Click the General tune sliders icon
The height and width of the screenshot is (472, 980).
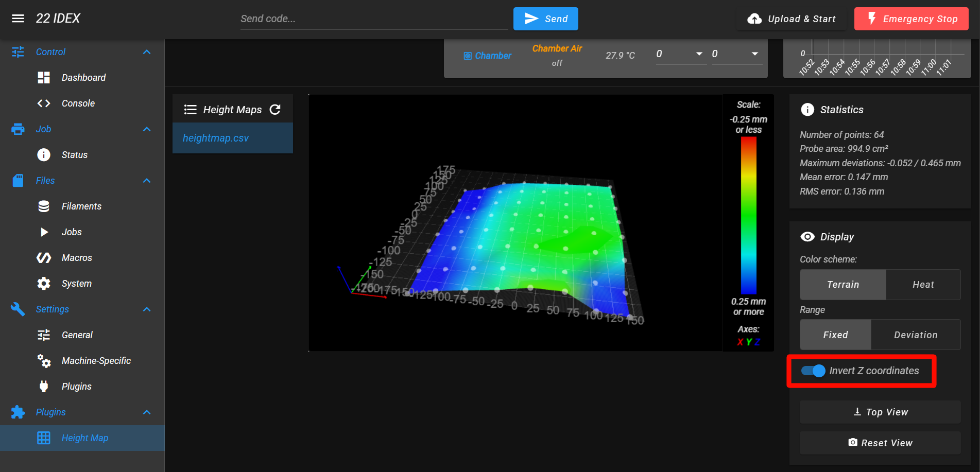coord(44,335)
